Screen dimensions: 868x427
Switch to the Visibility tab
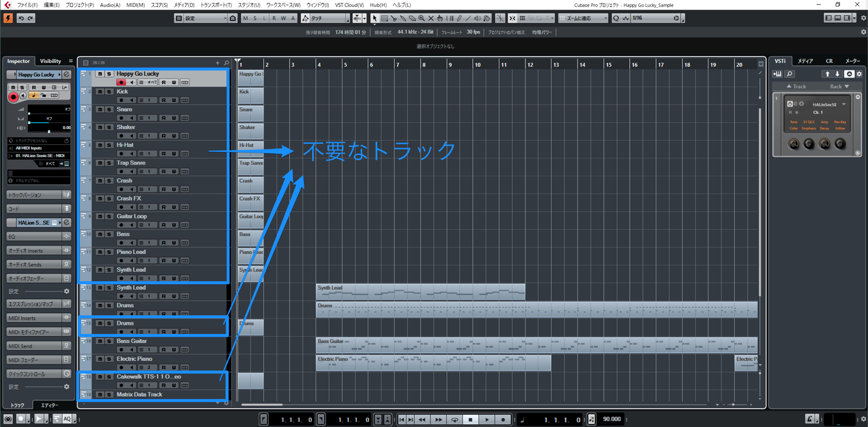pos(50,61)
